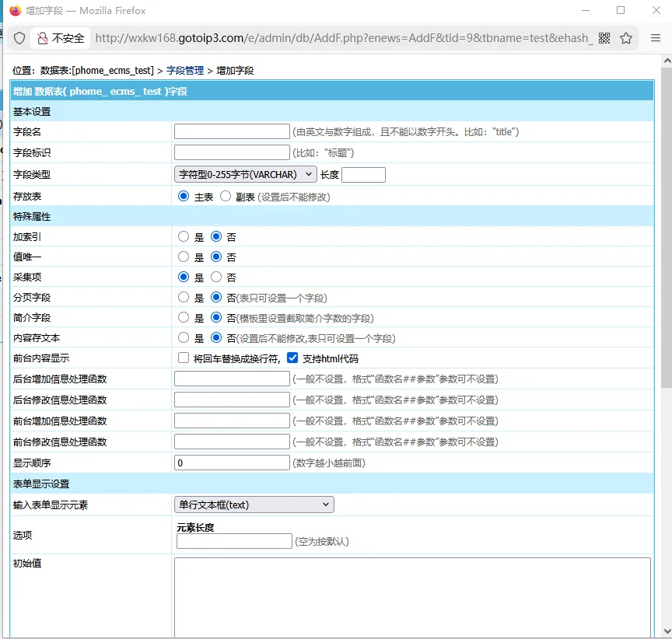
Task: Select 是 for 采集项
Action: tap(184, 277)
